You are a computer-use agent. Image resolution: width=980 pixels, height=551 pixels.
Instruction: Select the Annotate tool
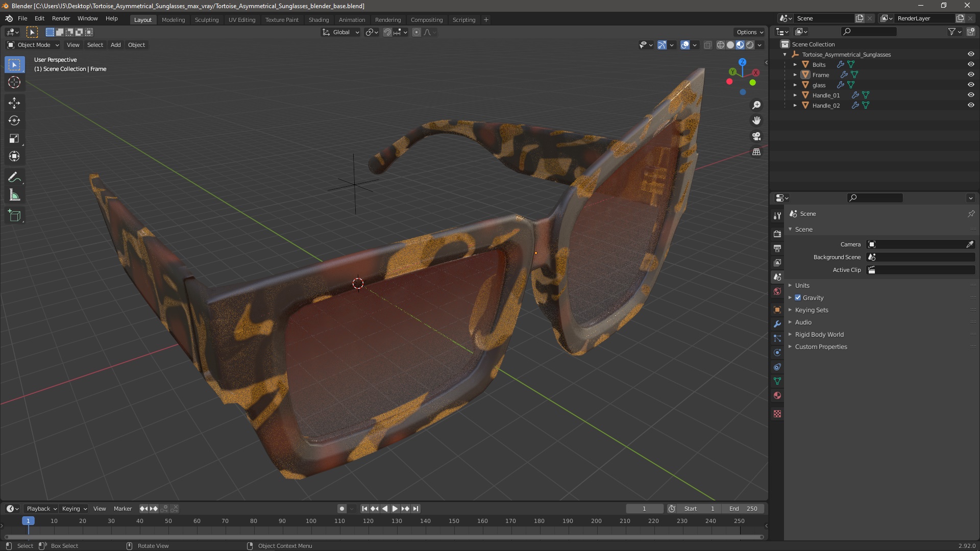point(14,178)
